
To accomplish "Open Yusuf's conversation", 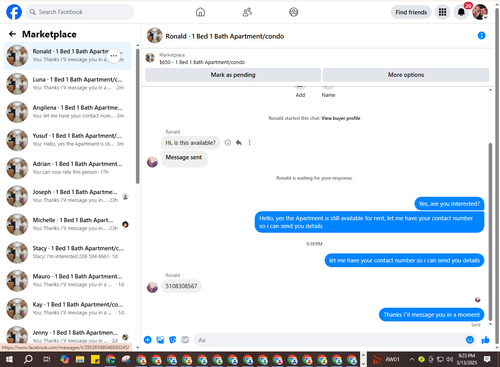I will [x=67, y=140].
